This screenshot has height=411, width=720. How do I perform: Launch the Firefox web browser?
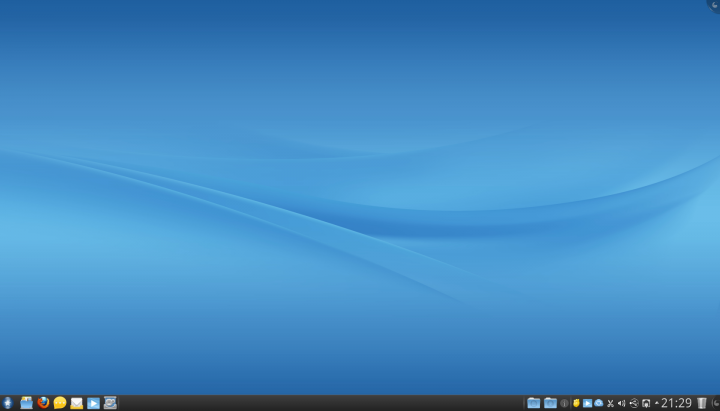click(x=43, y=403)
